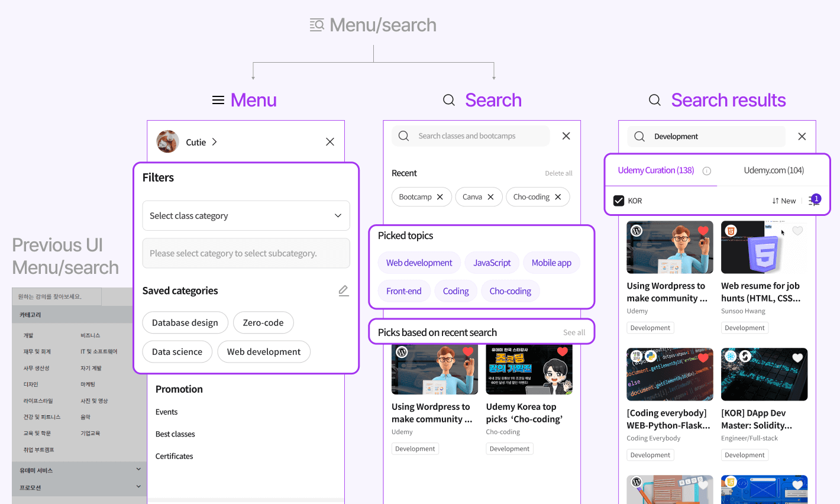Remove the Canva recent search chip via X
Image resolution: width=840 pixels, height=504 pixels.
click(x=490, y=197)
